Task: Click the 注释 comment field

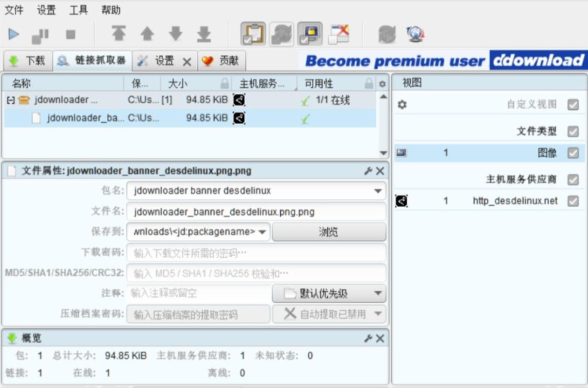Action: coord(199,294)
